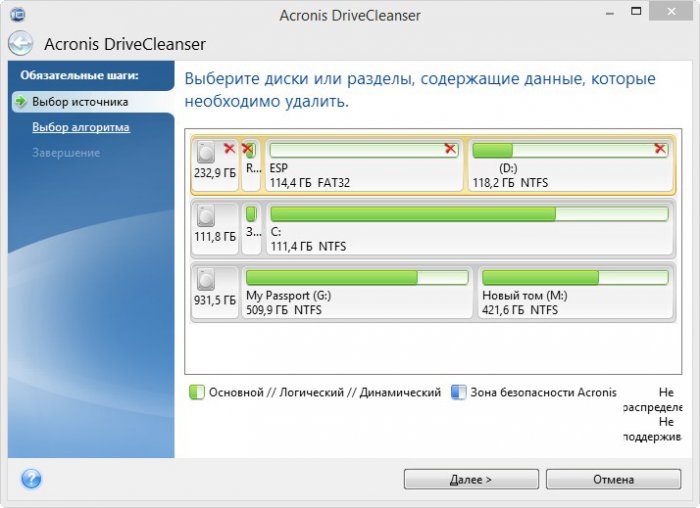Image resolution: width=700 pixels, height=508 pixels.
Task: Go to the Выбор источника step
Action: click(79, 102)
